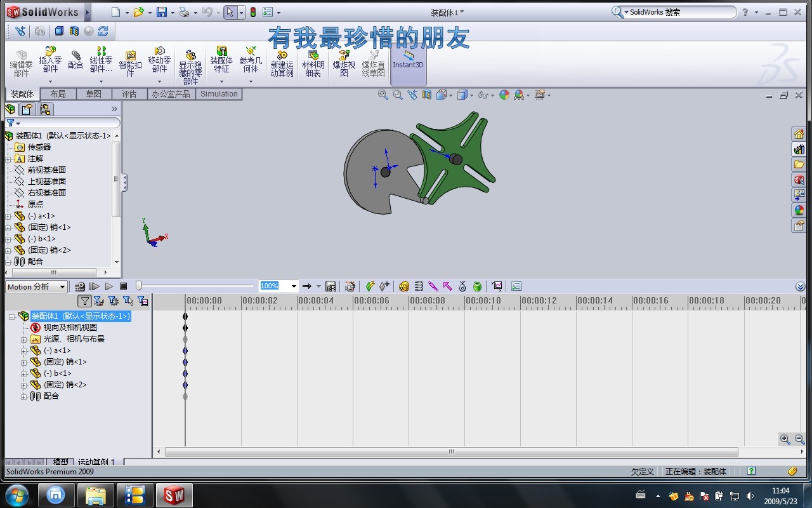This screenshot has width=812, height=508.
Task: Click the Smart Fasteners (智能扣件) tool
Action: 130,63
